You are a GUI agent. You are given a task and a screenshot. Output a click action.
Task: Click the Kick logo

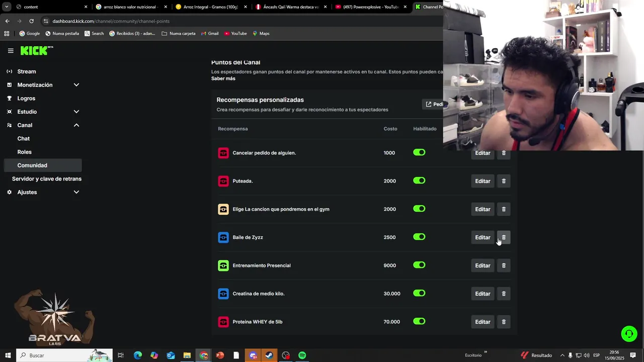(x=37, y=50)
